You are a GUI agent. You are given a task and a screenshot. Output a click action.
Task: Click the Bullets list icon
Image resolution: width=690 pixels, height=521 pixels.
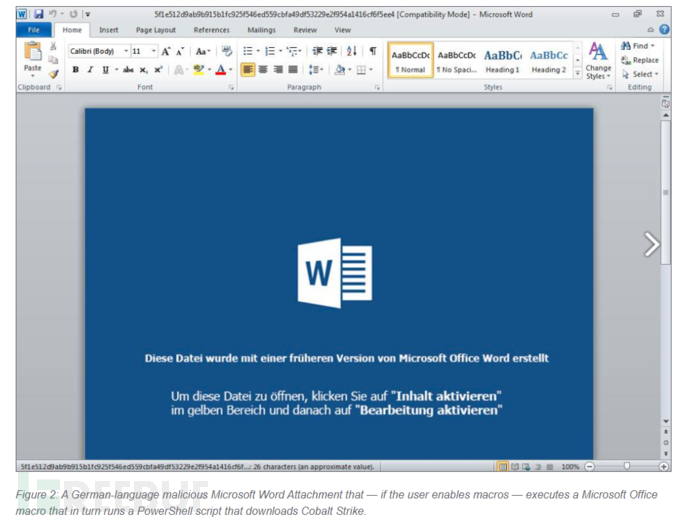[x=248, y=51]
